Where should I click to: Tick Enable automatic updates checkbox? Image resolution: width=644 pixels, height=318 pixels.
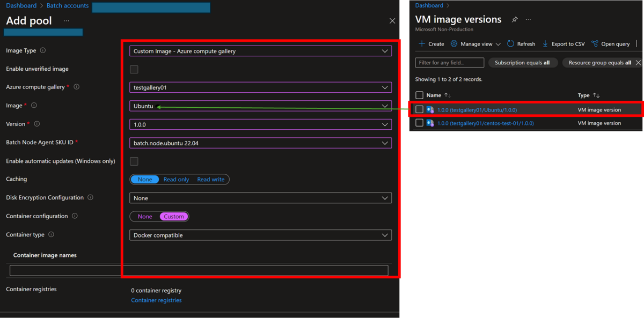(134, 161)
